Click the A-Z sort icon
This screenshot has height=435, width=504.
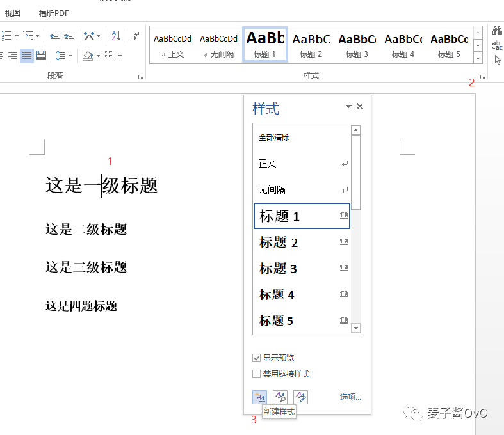[116, 36]
